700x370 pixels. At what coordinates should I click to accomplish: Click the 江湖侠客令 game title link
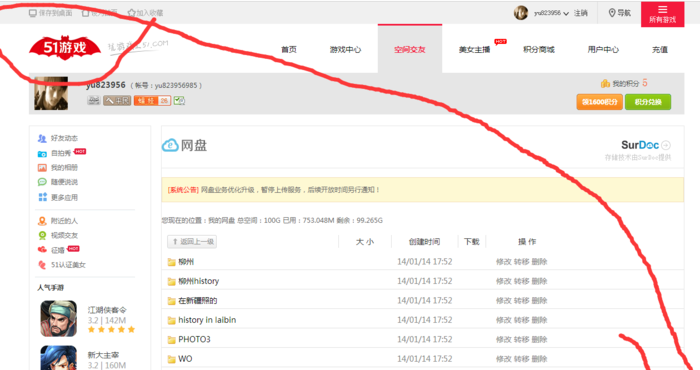pos(107,310)
